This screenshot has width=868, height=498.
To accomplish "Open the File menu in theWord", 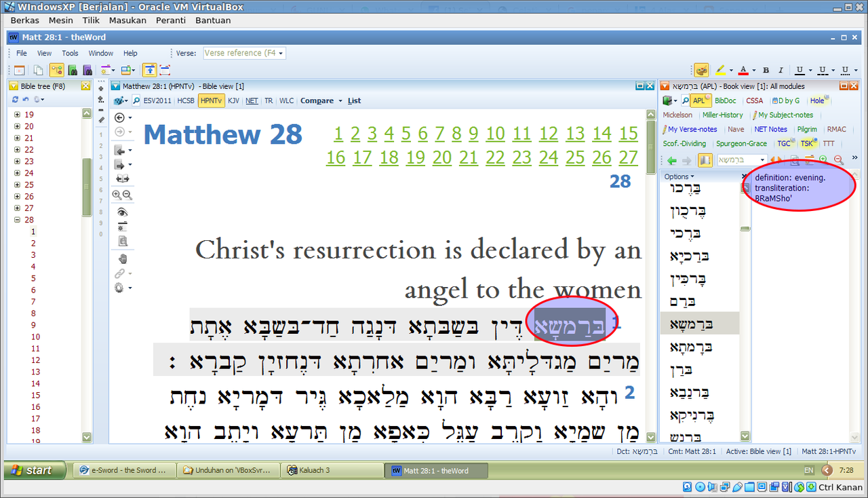I will click(x=22, y=53).
